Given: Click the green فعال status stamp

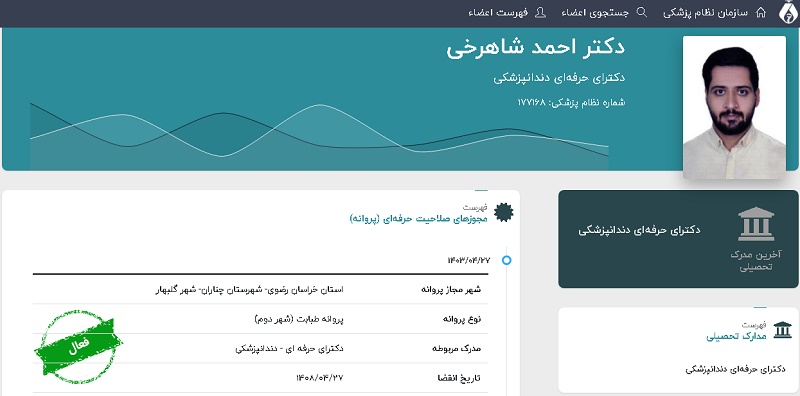Looking at the screenshot, I should (78, 347).
